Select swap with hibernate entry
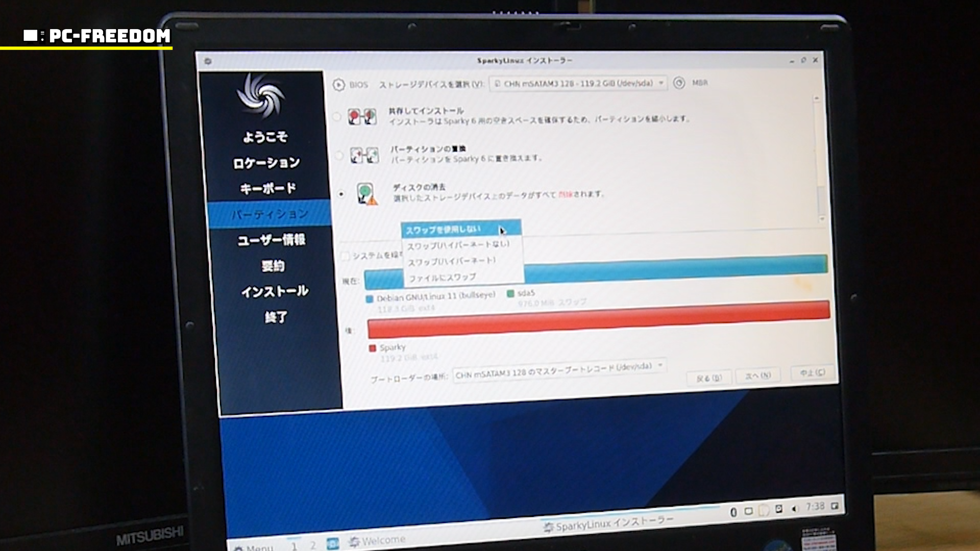Viewport: 980px width, 551px height. click(x=452, y=261)
